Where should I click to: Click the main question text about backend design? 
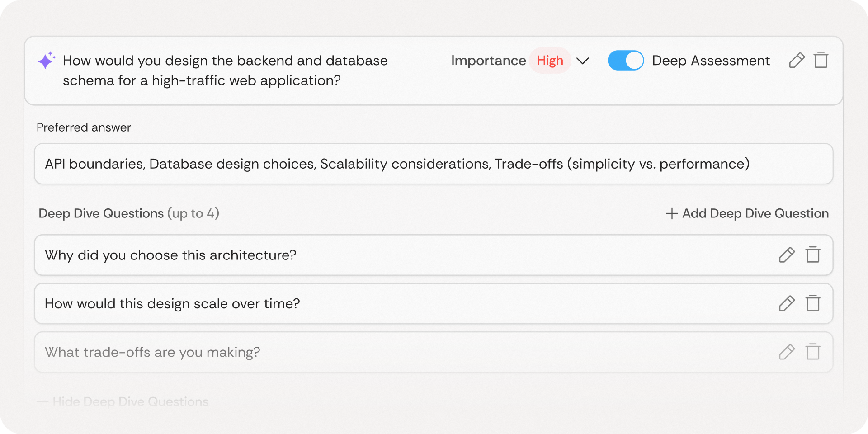coord(225,71)
